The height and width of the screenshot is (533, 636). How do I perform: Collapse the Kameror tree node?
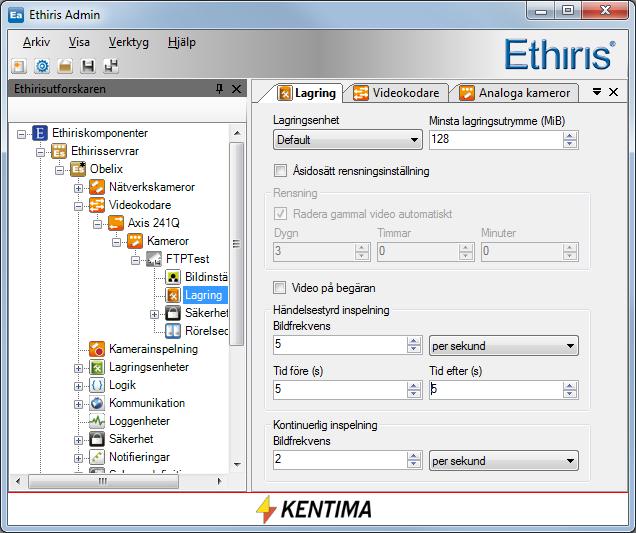tap(116, 242)
